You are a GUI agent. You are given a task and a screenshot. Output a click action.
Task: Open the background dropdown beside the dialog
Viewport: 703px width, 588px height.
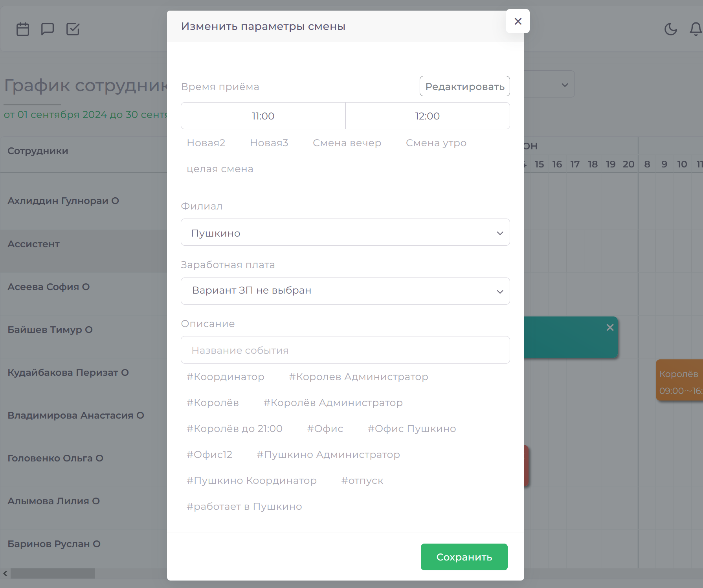tap(550, 84)
